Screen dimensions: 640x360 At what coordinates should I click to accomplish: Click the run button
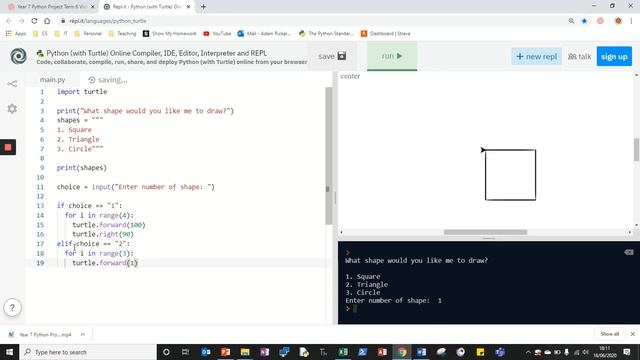coord(392,56)
